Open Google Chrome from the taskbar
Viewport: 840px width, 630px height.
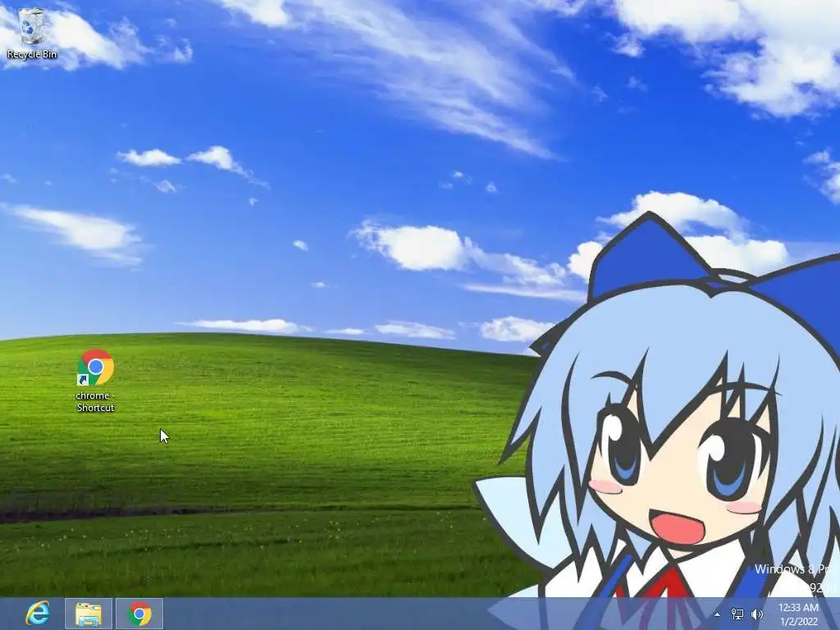tap(139, 614)
